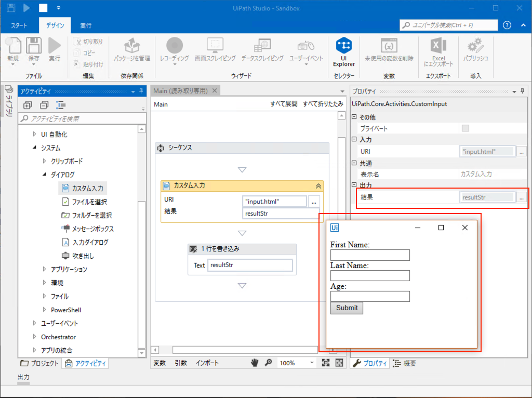Click the activities panel list-view icon
532x398 pixels.
click(x=61, y=105)
